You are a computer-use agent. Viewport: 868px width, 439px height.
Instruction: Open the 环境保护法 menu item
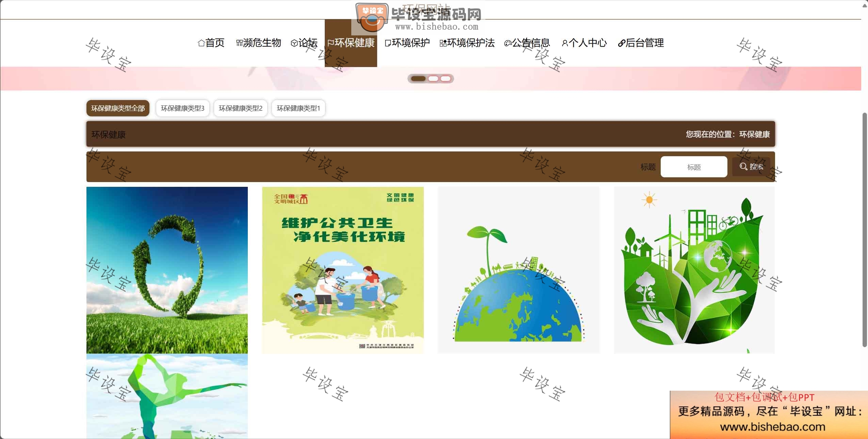point(467,43)
